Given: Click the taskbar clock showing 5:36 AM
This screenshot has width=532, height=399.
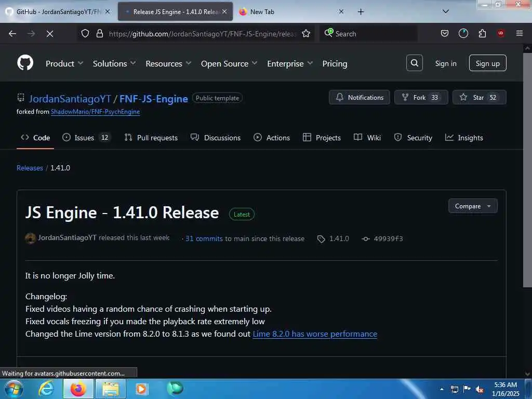Looking at the screenshot, I should 506,389.
